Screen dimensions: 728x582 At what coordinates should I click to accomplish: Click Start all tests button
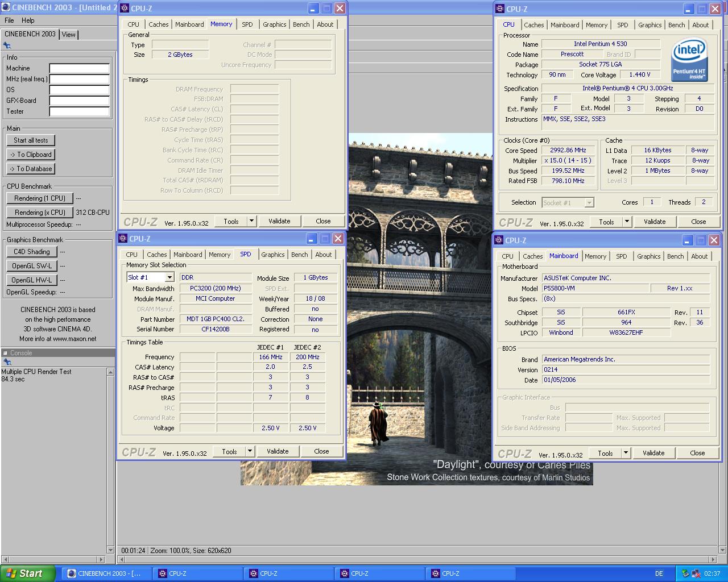pos(31,140)
